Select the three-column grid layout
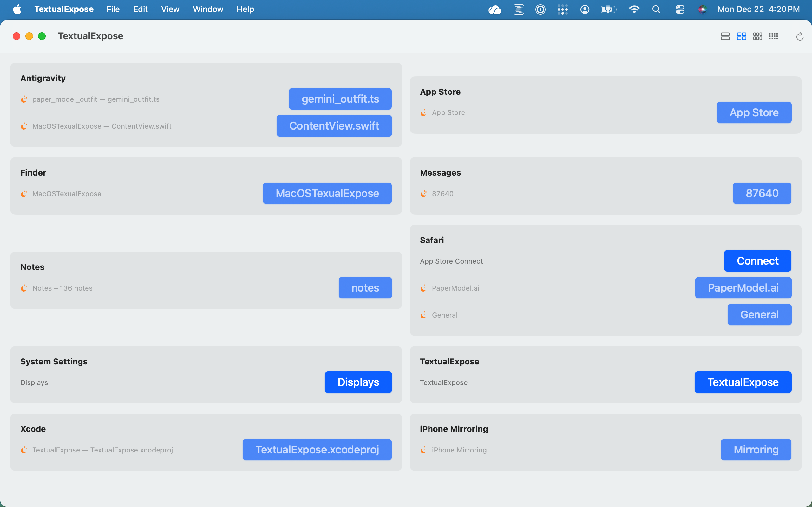The width and height of the screenshot is (812, 507). click(x=757, y=36)
